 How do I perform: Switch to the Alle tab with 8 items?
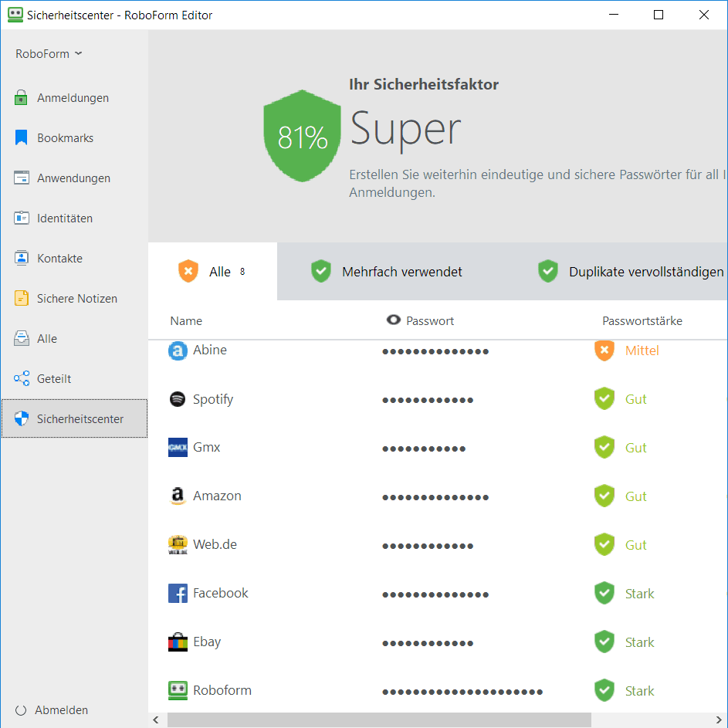[x=212, y=271]
